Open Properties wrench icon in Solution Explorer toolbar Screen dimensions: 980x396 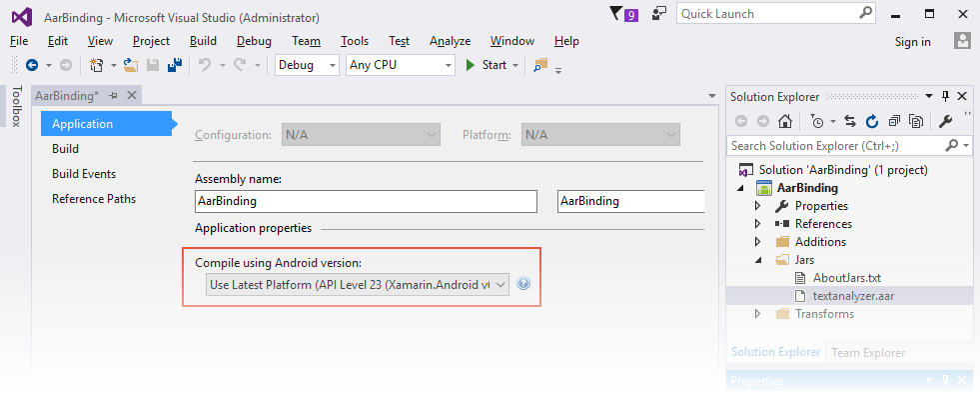(946, 121)
